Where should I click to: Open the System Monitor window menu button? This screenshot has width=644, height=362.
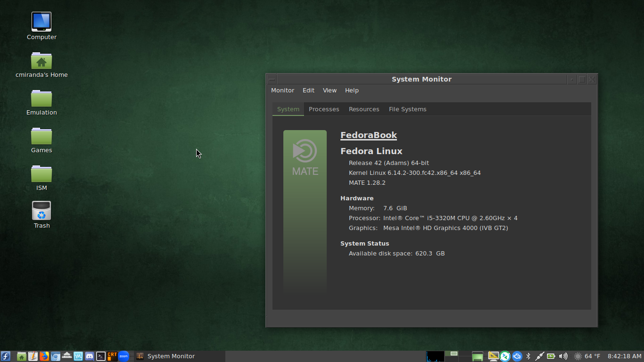point(272,80)
